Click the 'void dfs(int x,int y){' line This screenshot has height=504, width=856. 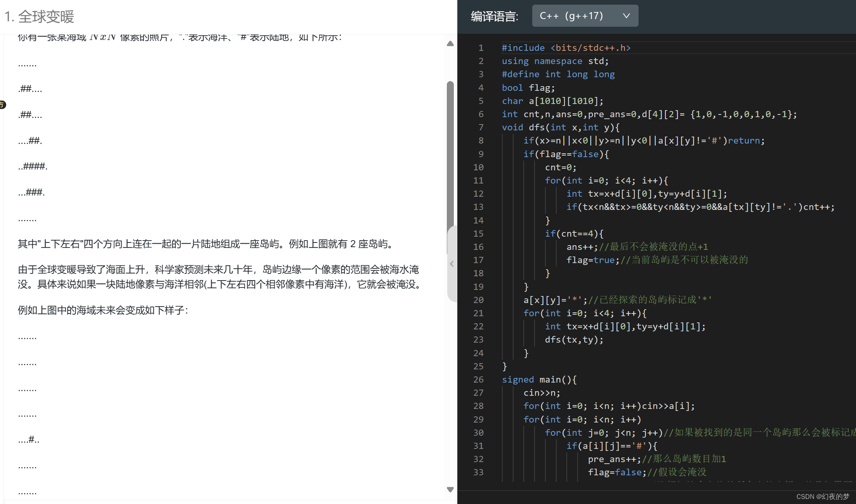pos(561,127)
